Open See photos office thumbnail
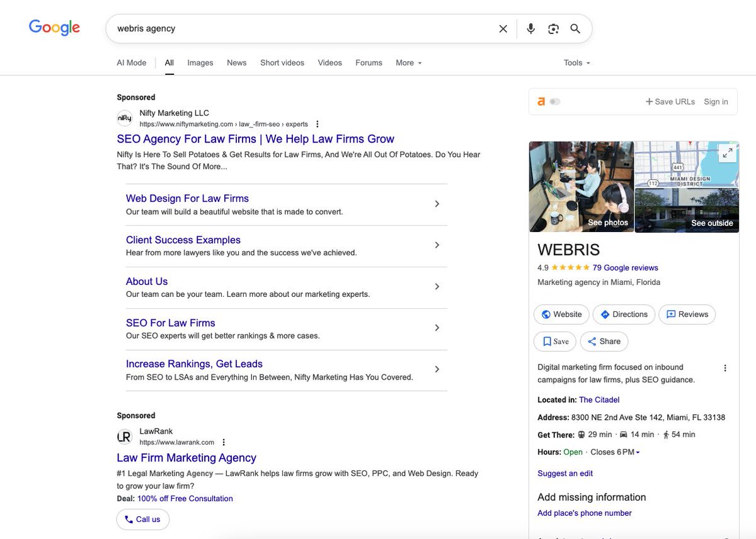 [x=581, y=187]
